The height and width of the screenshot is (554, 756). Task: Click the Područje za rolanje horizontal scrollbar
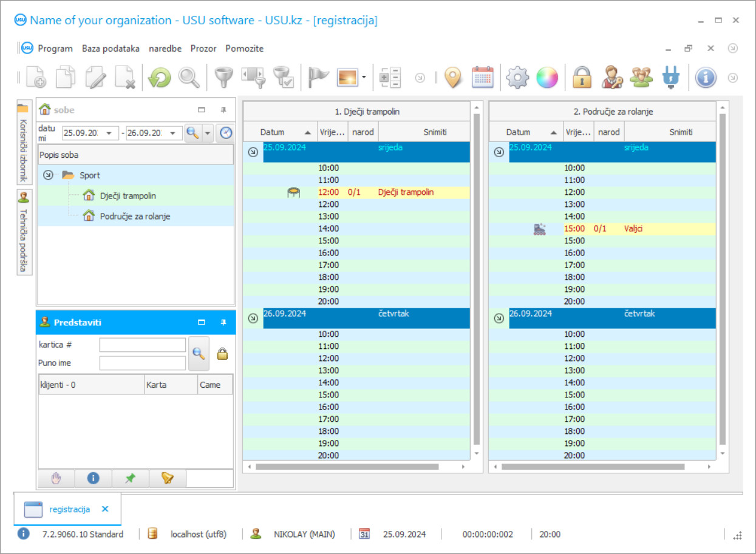tap(593, 467)
